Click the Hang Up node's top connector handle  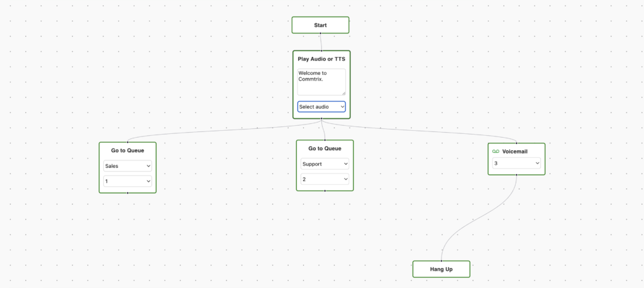point(441,260)
